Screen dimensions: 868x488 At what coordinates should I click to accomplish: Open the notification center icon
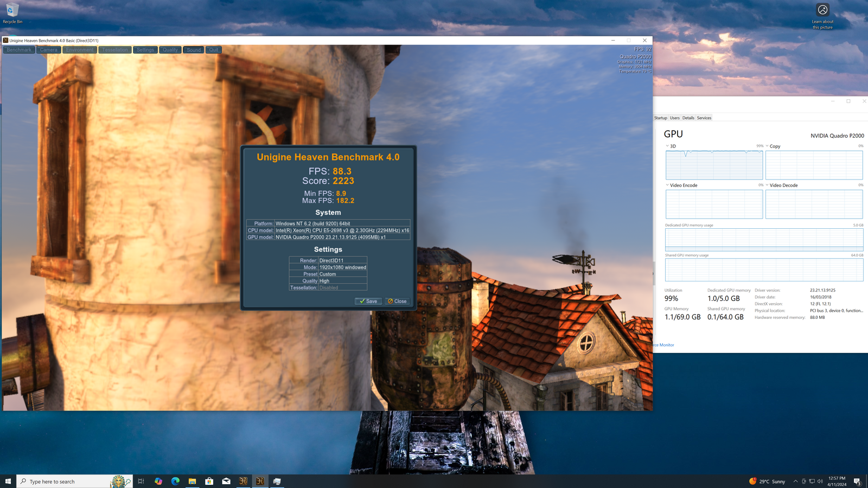[857, 481]
